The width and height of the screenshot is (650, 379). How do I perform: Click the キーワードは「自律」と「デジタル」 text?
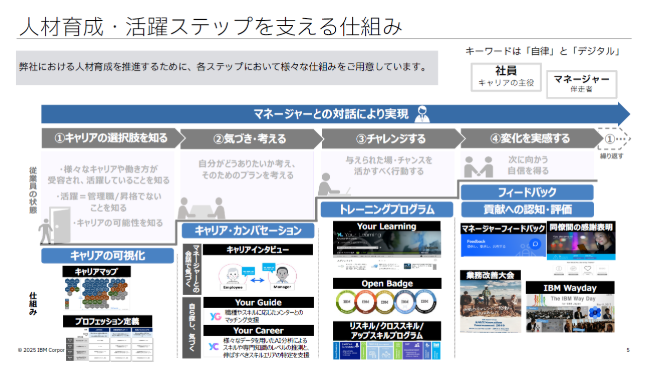pyautogui.click(x=543, y=51)
